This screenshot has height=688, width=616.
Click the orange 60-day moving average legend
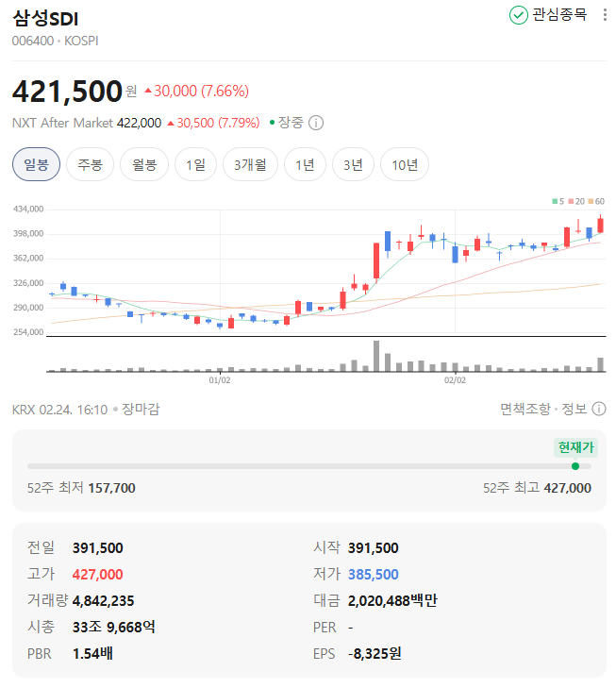pos(596,201)
